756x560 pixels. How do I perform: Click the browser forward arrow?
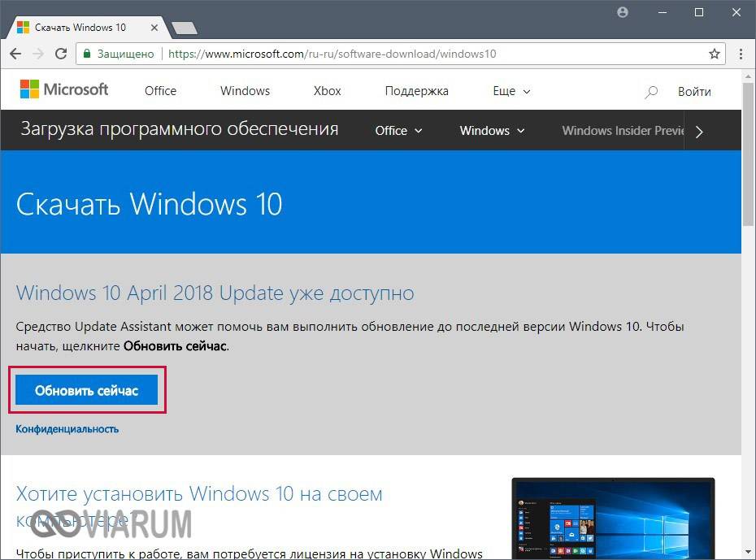(x=38, y=54)
